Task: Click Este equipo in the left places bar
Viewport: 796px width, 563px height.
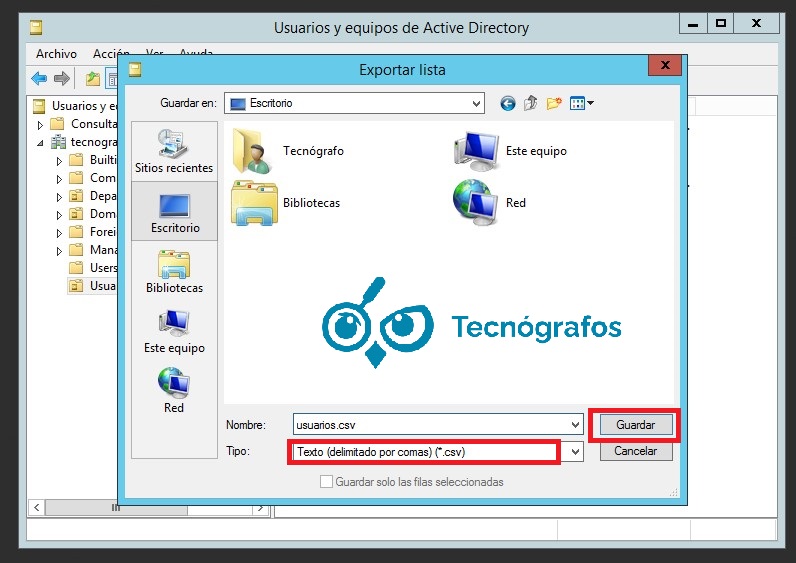Action: tap(174, 331)
